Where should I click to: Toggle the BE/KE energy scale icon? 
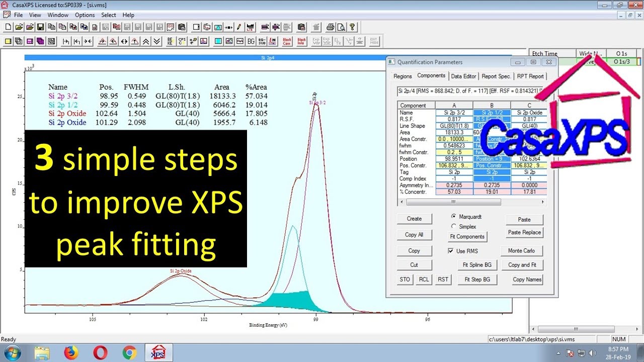[171, 41]
